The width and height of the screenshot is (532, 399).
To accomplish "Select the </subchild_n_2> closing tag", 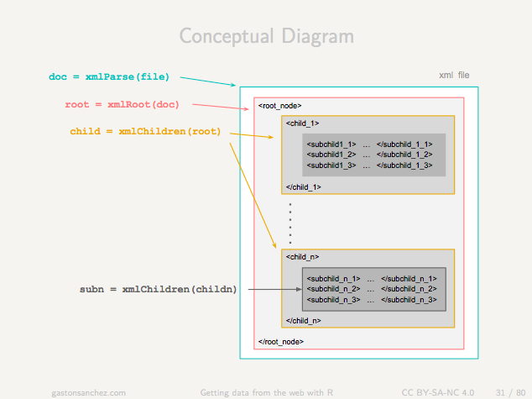I will tap(409, 289).
